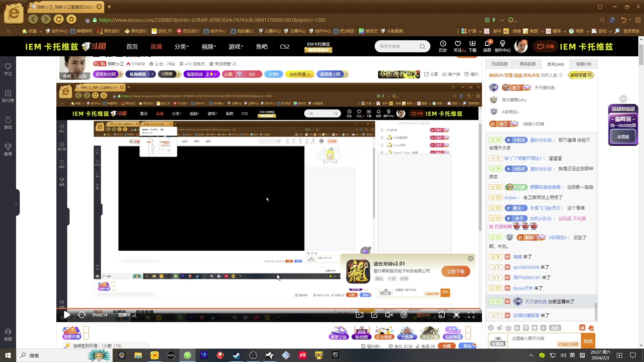644x362 pixels.
Task: Expand the 分类 category dropdown in the navigation
Action: click(x=181, y=47)
